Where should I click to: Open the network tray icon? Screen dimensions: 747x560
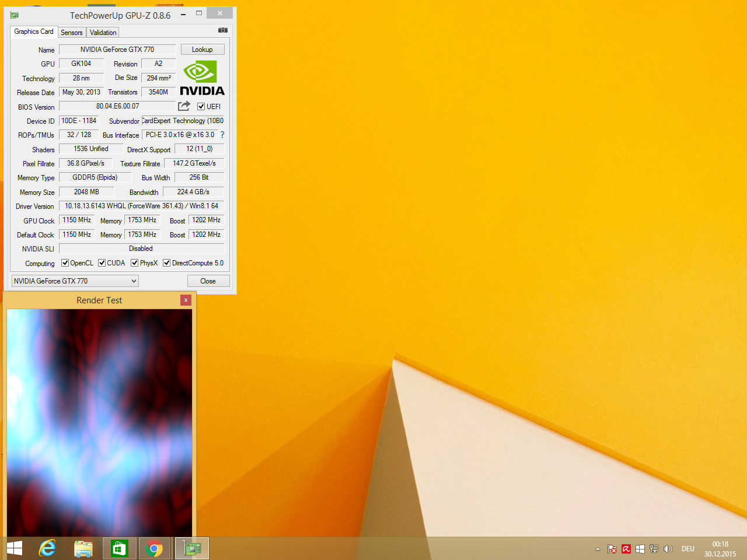[654, 549]
